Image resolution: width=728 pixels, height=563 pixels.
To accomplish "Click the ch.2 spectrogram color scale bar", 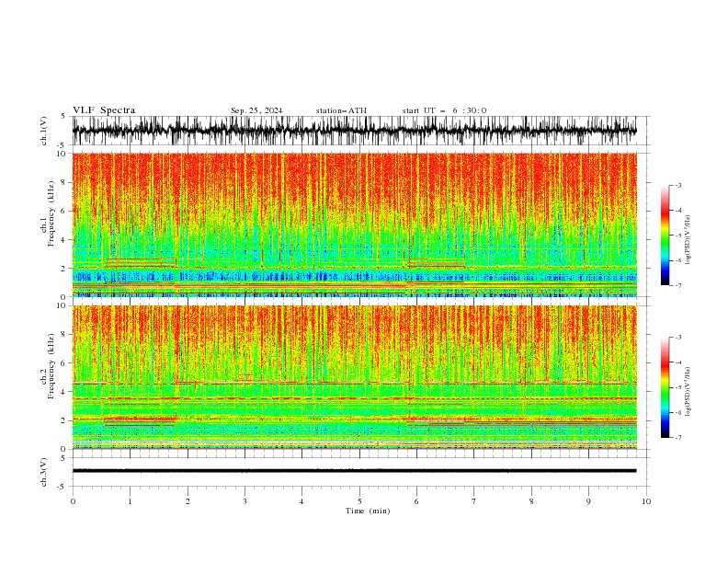I will (x=665, y=387).
